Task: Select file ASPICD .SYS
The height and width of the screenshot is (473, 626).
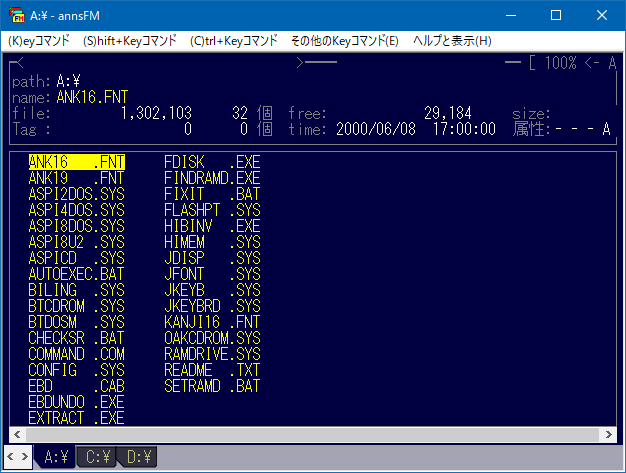Action: [77, 258]
